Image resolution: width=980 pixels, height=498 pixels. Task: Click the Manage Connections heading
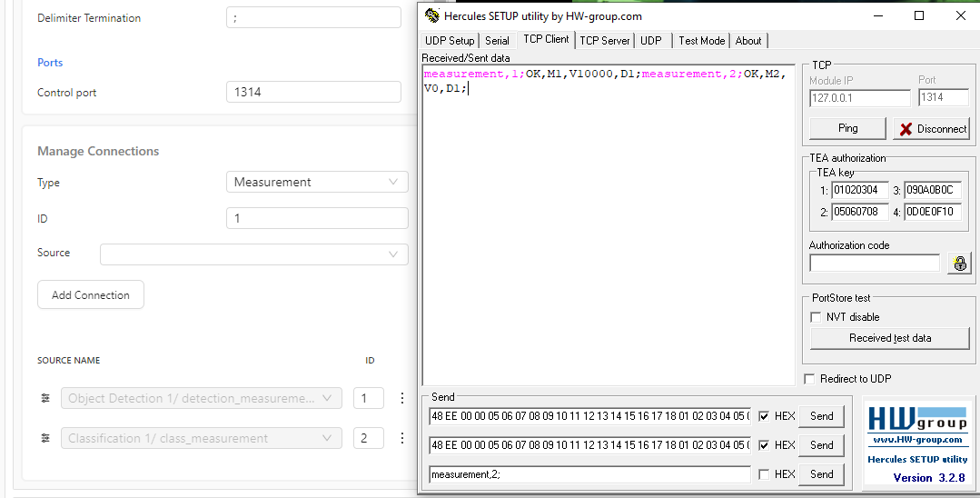point(98,152)
